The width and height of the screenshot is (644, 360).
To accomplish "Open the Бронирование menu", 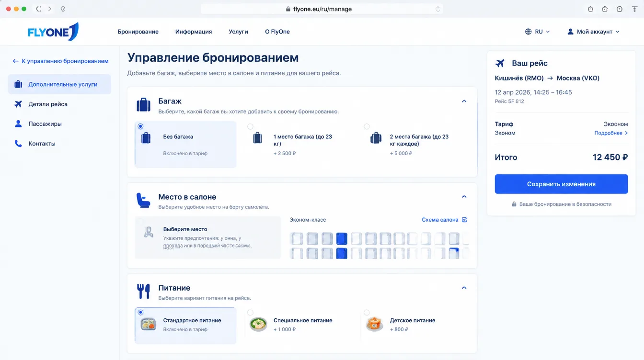I will (x=138, y=32).
